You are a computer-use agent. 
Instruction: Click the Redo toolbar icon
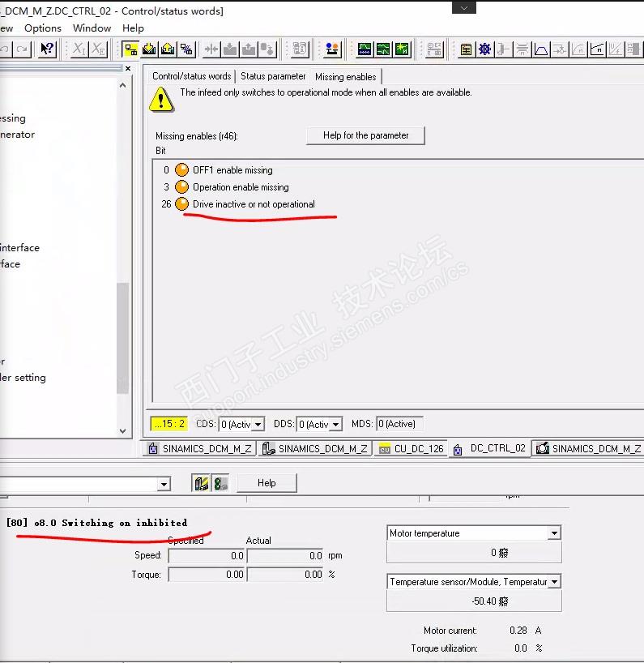(x=21, y=49)
